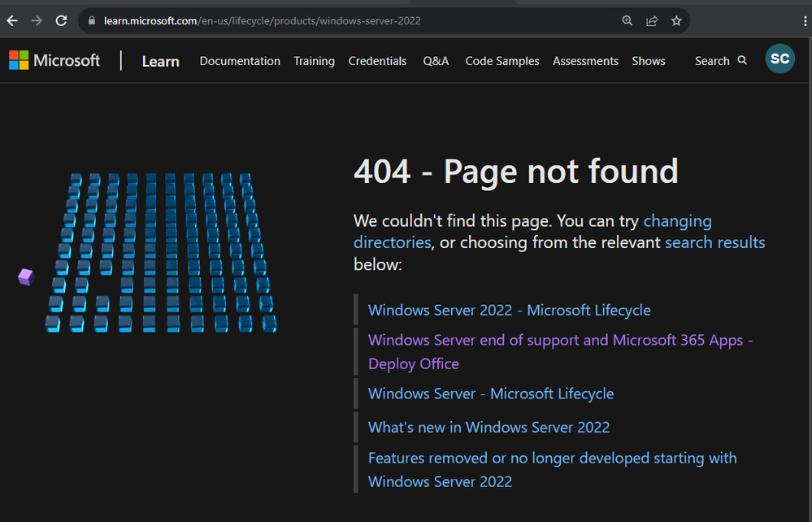
Task: Open the Shows menu item
Action: click(x=649, y=61)
